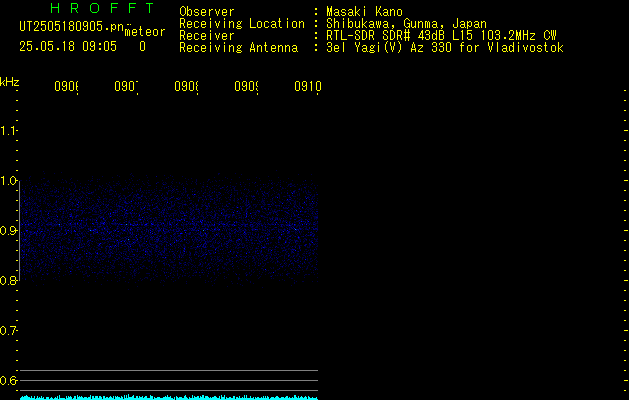Click the 1.0 frequency axis label
This screenshot has height=400, width=629.
(x=8, y=181)
